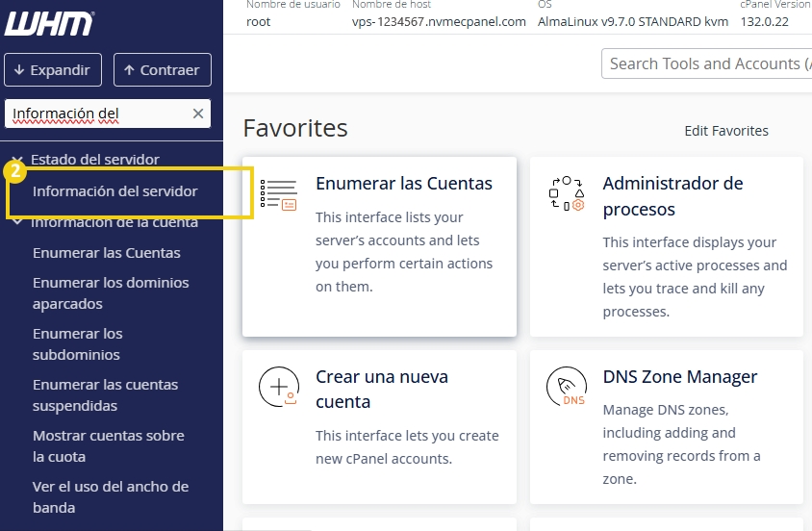The image size is (812, 531).
Task: Open the Enumerar las Cuentas favorite card title
Action: point(404,183)
